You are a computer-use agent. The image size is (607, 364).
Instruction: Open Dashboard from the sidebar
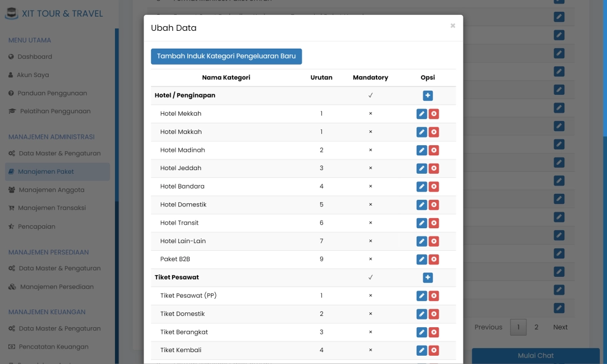[x=35, y=57]
